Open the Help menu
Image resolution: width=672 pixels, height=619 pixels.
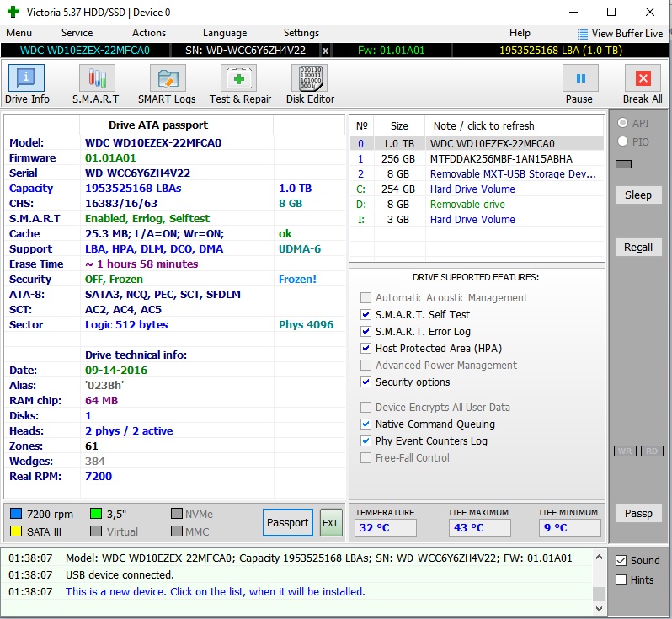click(x=520, y=33)
